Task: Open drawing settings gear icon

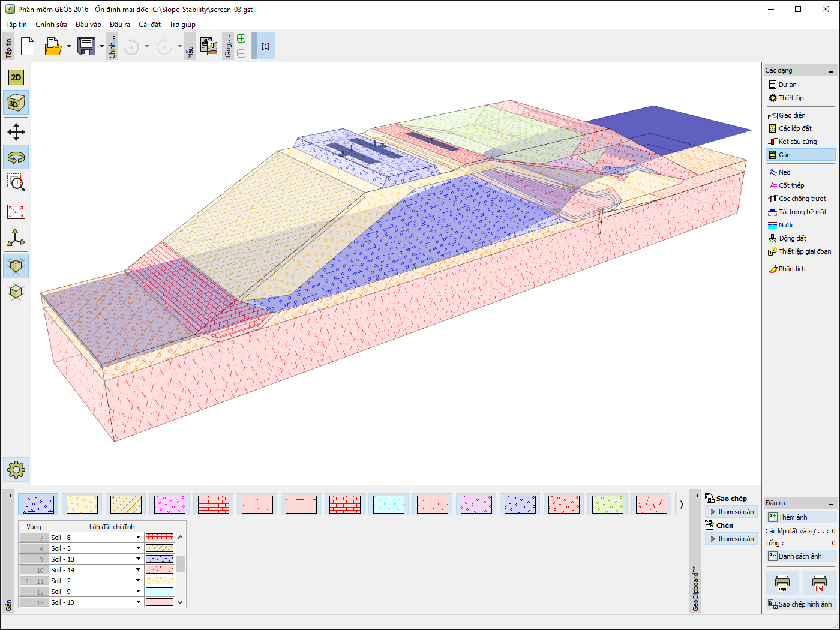Action: (16, 469)
